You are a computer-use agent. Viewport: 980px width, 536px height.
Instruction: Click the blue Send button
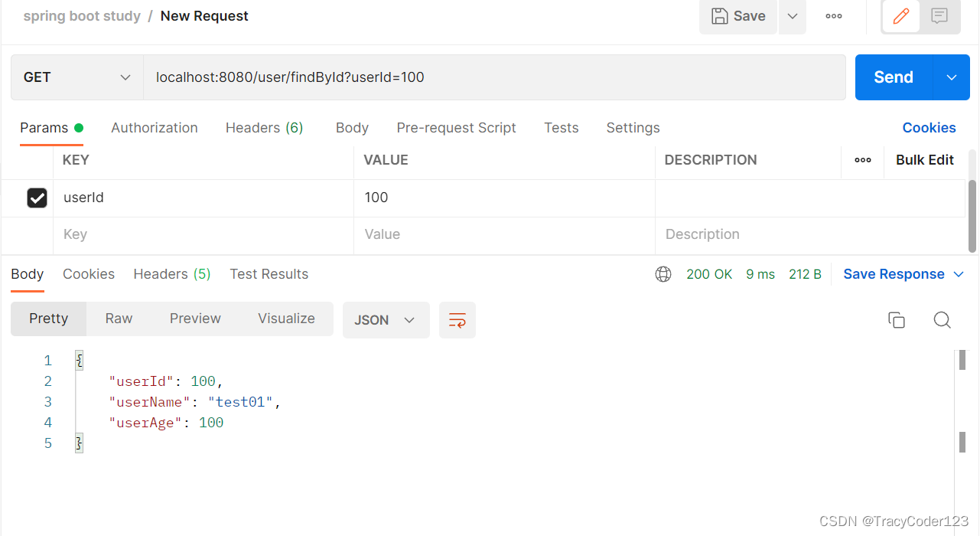[x=894, y=77]
